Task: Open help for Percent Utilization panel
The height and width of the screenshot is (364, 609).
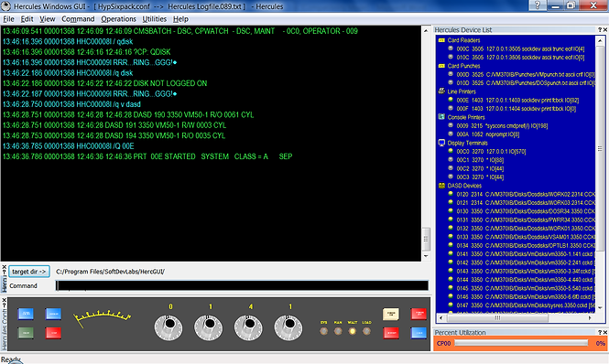Action: tap(600, 333)
